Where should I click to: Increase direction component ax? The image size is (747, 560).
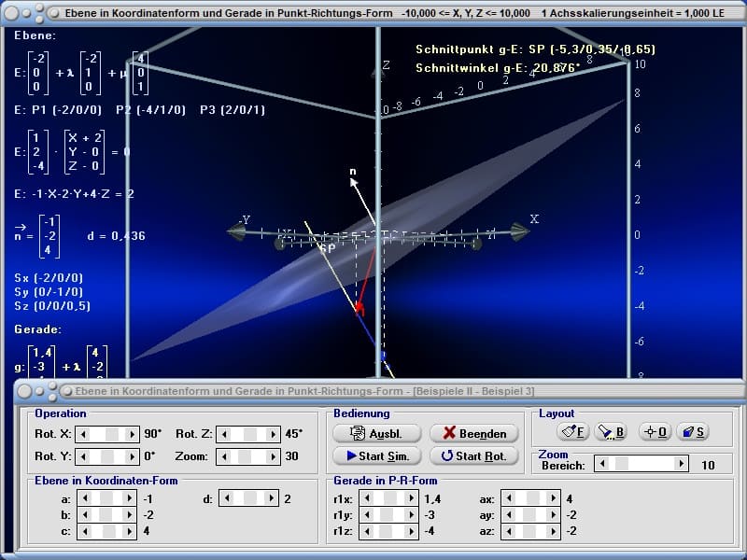point(553,498)
